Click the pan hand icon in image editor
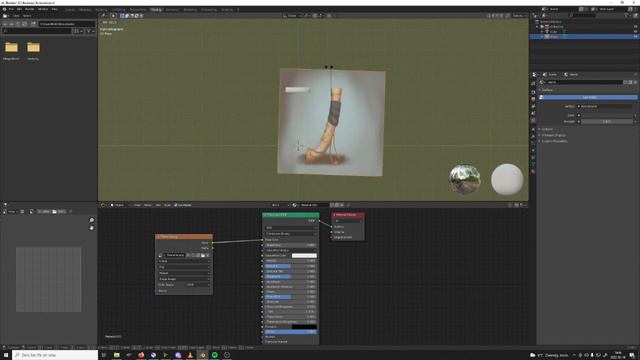The width and height of the screenshot is (640, 360). 92,228
